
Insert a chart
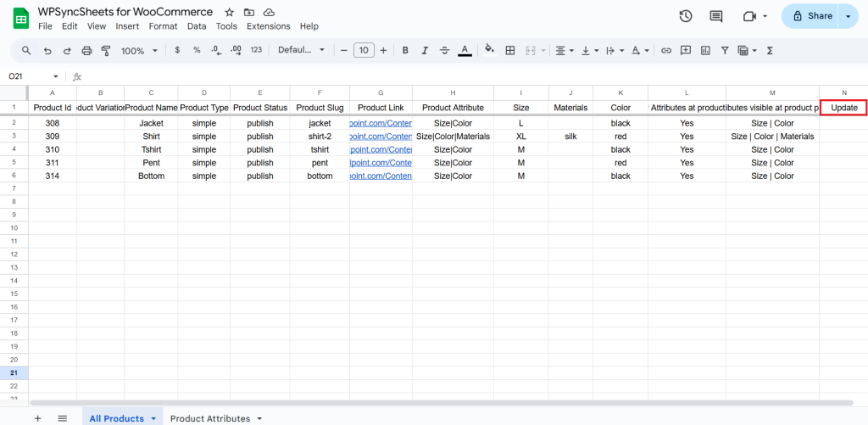705,50
